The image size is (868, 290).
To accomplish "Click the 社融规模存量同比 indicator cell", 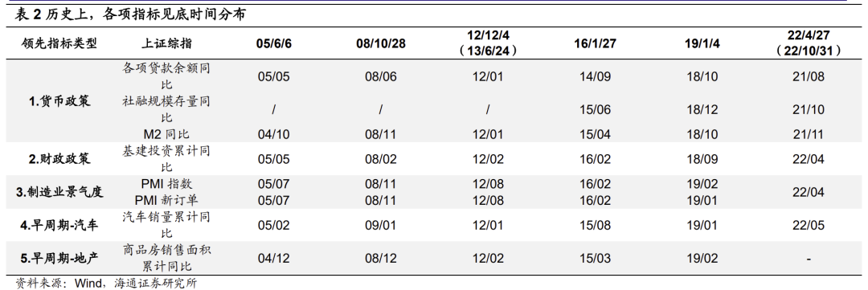I will [x=166, y=109].
